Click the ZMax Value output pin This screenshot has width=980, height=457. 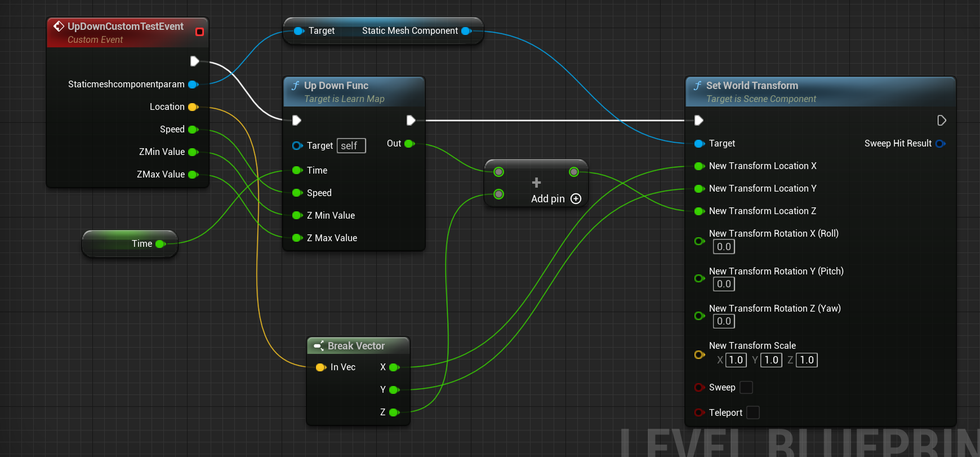(193, 175)
